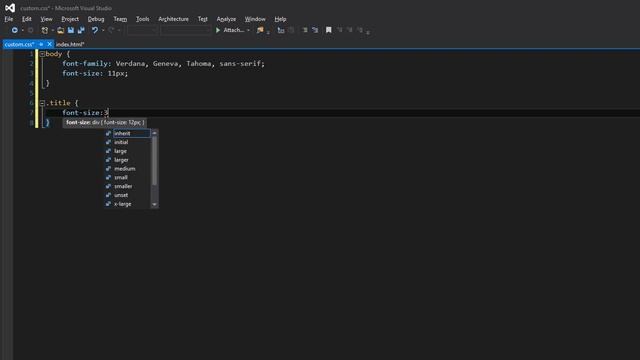Click the autocomplete list scroll down arrow
Screen dimensions: 640x360
click(154, 204)
